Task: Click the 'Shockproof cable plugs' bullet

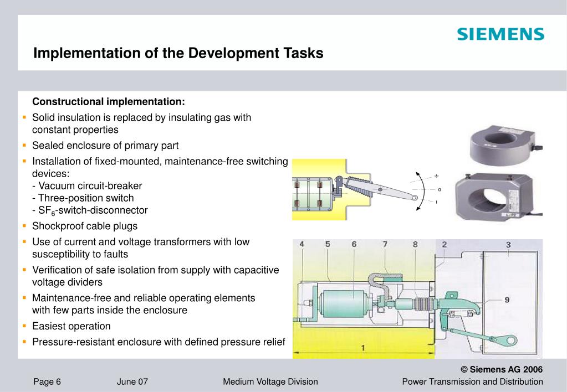Action: [x=85, y=226]
